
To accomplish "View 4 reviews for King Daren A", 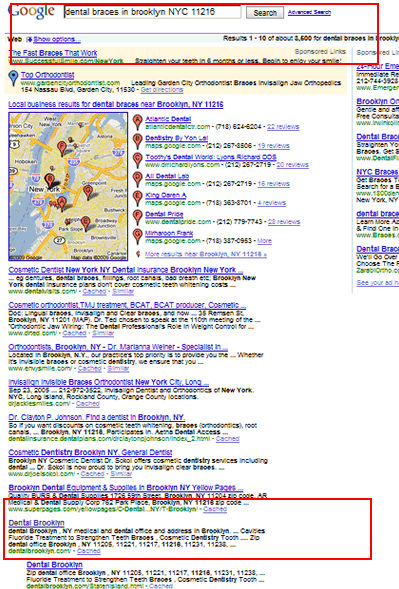I will (x=271, y=203).
